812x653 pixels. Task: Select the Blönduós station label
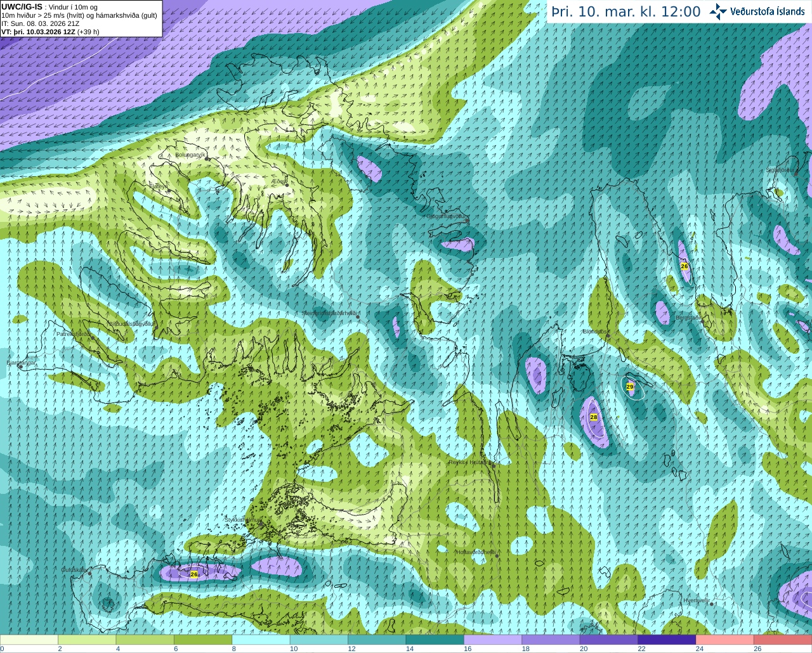pyautogui.click(x=595, y=332)
